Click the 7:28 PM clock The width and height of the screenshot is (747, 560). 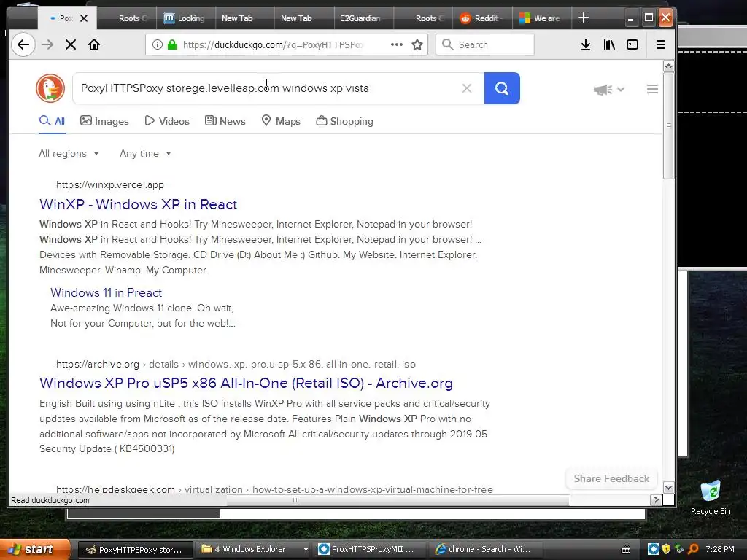click(x=720, y=549)
